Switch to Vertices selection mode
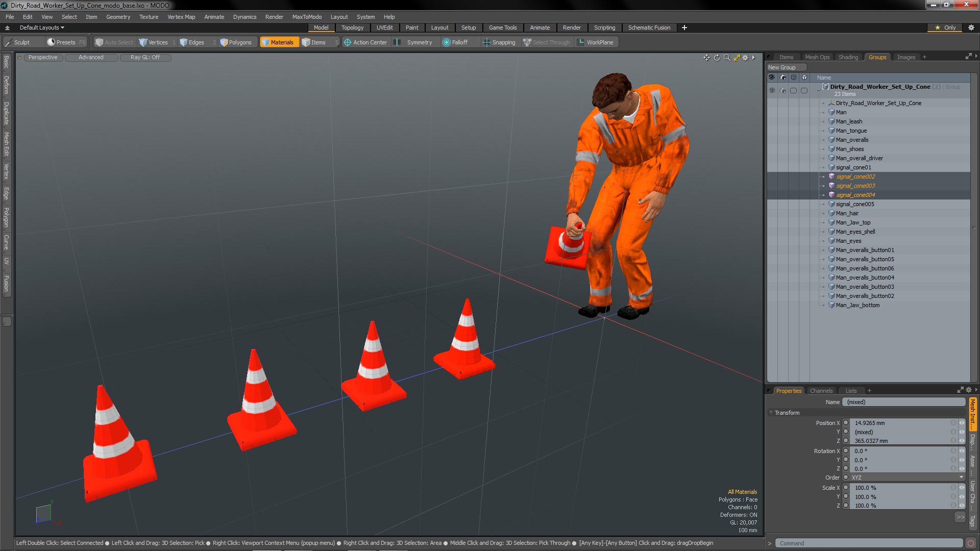 point(157,42)
